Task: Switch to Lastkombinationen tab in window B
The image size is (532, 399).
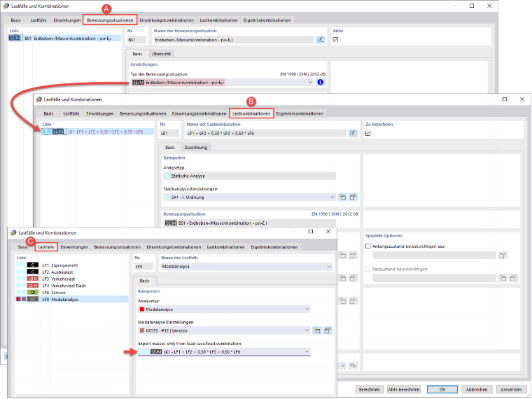Action: 251,113
